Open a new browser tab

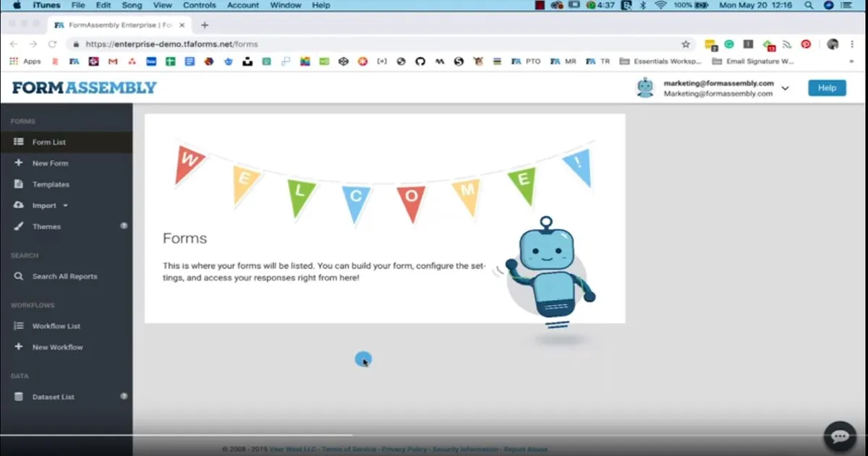click(x=205, y=25)
